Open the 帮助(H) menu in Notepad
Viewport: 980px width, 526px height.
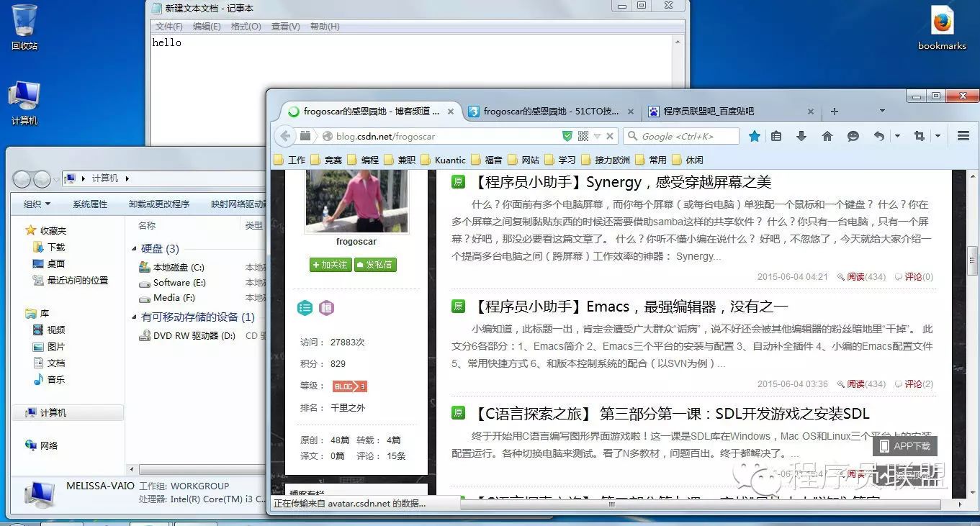[325, 27]
